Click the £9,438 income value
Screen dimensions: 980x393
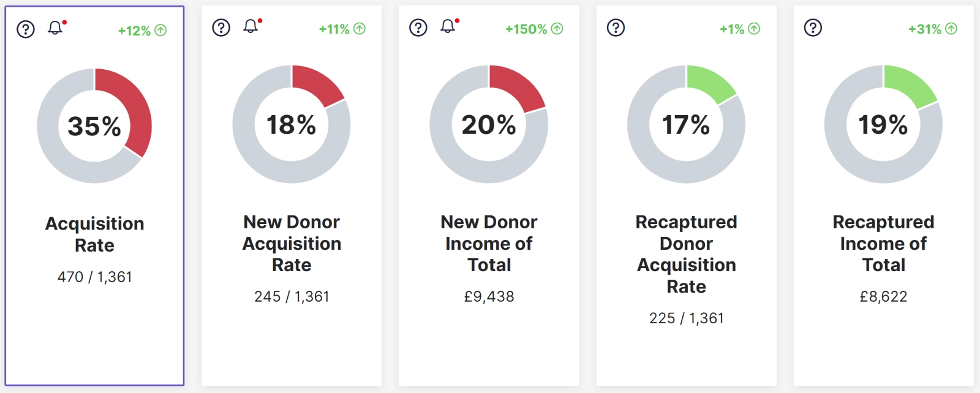489,297
